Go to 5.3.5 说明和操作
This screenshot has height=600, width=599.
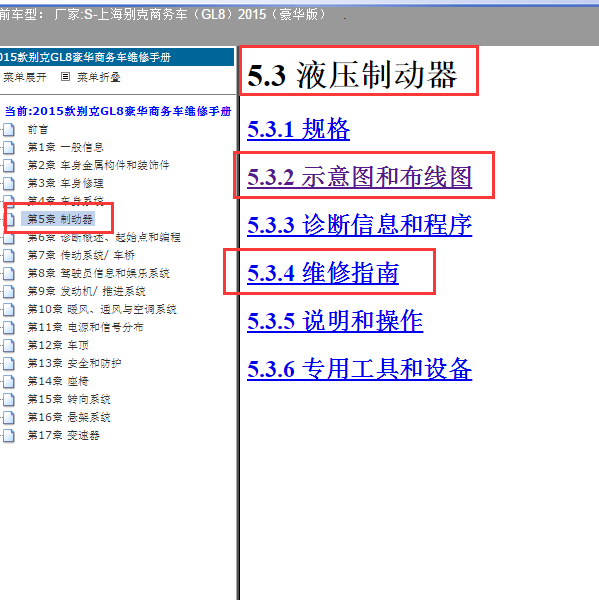tap(335, 321)
